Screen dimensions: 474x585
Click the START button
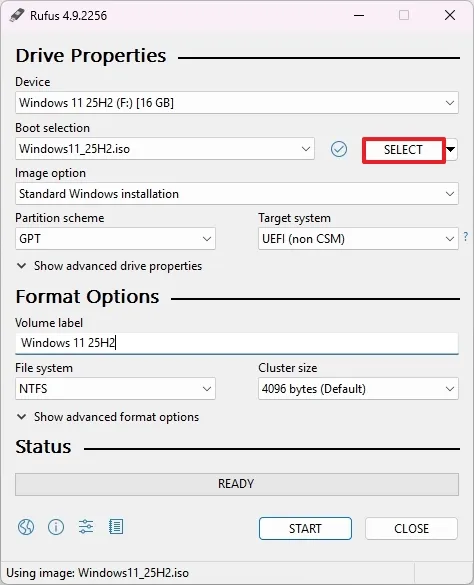point(305,528)
